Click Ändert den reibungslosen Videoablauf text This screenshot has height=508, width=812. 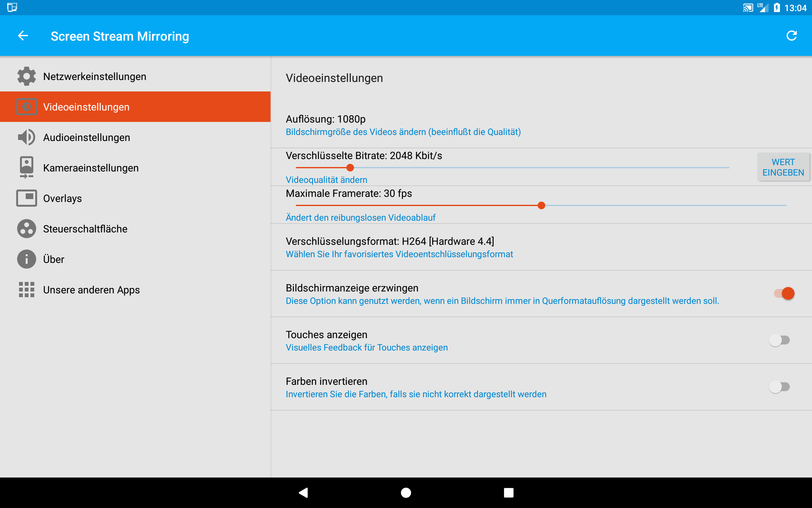coord(360,217)
